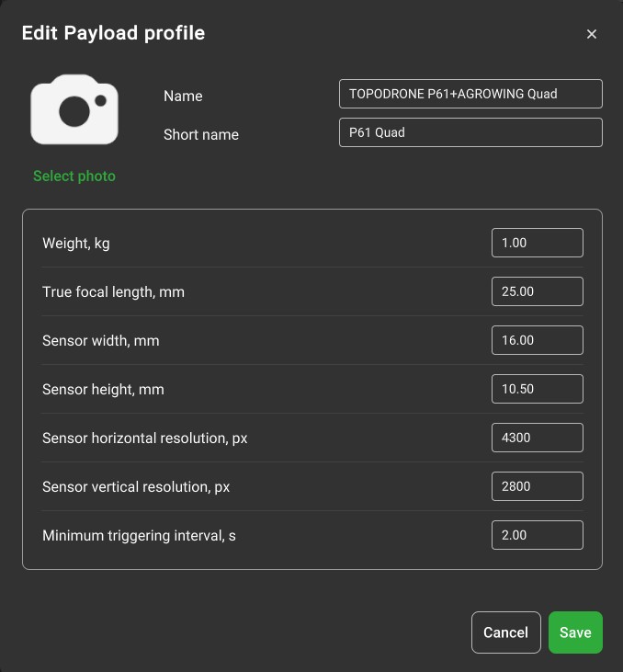Cancel editing the payload profile
This screenshot has width=623, height=672.
[x=505, y=632]
